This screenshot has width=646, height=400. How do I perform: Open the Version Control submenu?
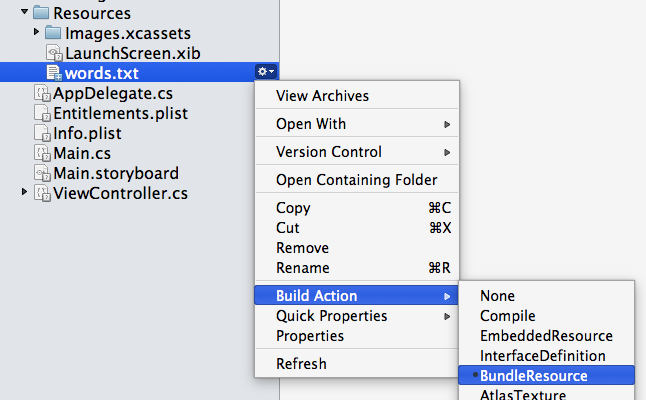[x=357, y=152]
